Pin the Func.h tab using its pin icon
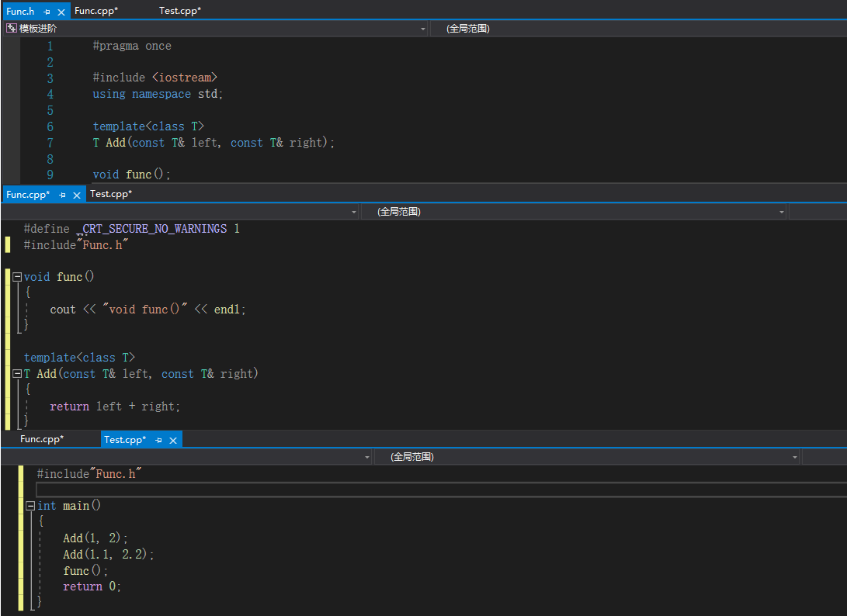 tap(47, 12)
